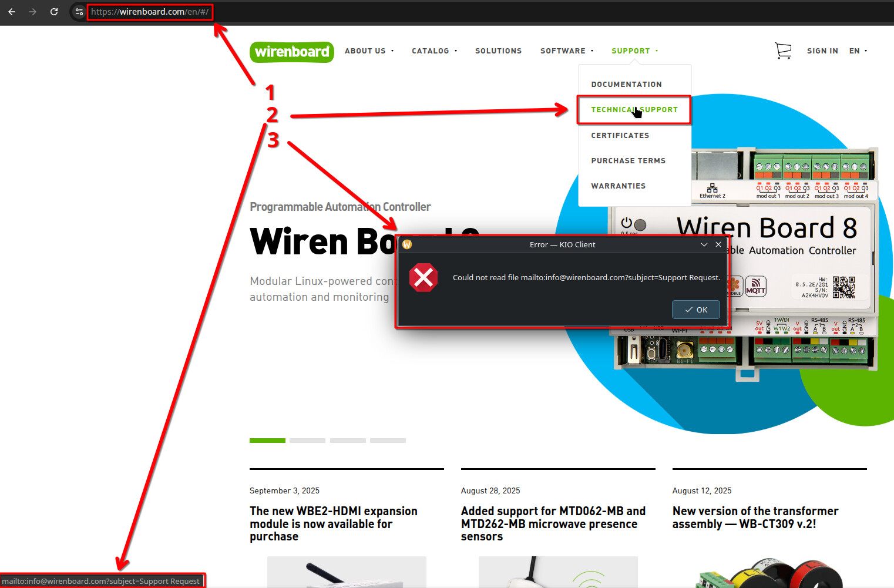Click the browser forward arrow
The image size is (894, 588).
point(33,12)
